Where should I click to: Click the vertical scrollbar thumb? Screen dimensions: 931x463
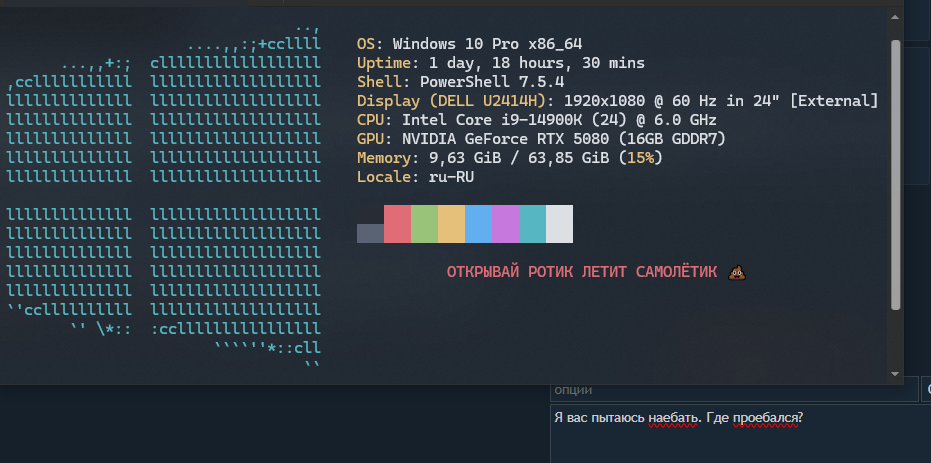(896, 175)
